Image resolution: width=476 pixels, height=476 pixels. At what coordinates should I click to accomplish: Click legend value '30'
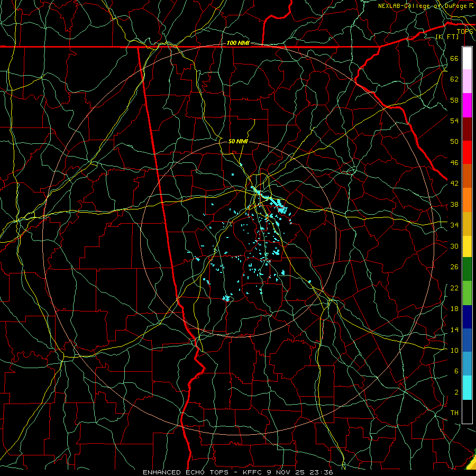(x=454, y=246)
